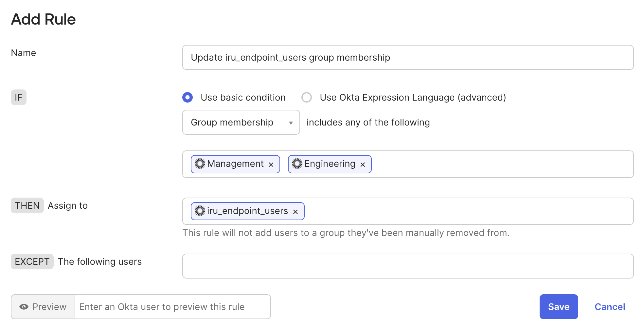
Task: Click the Engineering group icon
Action: 297,164
